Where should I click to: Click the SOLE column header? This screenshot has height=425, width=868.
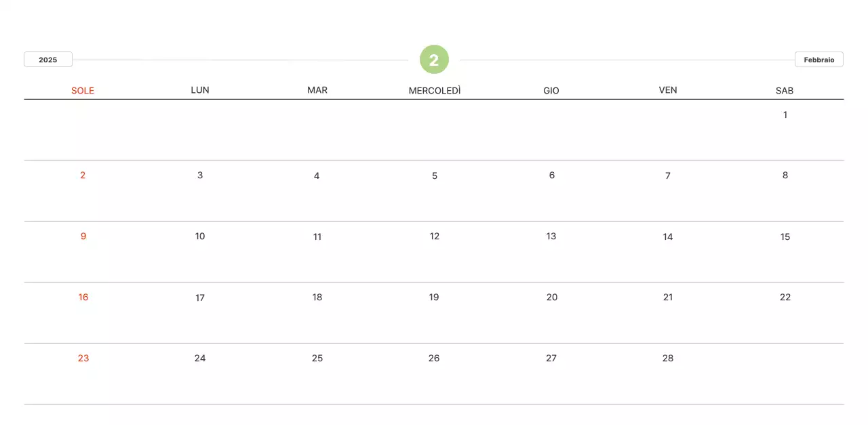pyautogui.click(x=83, y=90)
